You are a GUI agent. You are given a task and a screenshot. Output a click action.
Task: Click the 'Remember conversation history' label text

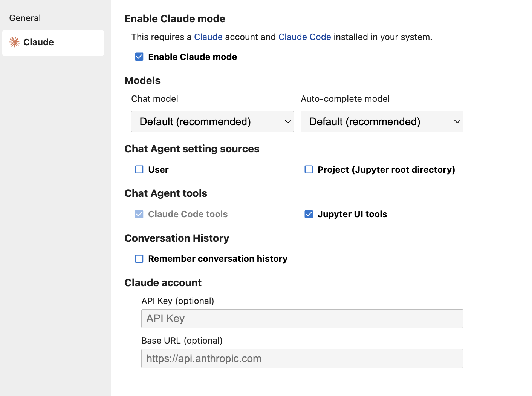(218, 259)
